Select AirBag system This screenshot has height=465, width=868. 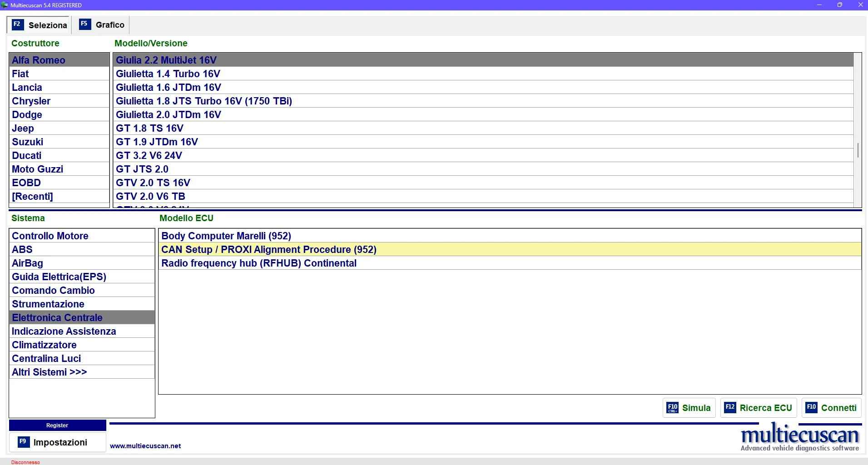pyautogui.click(x=82, y=263)
